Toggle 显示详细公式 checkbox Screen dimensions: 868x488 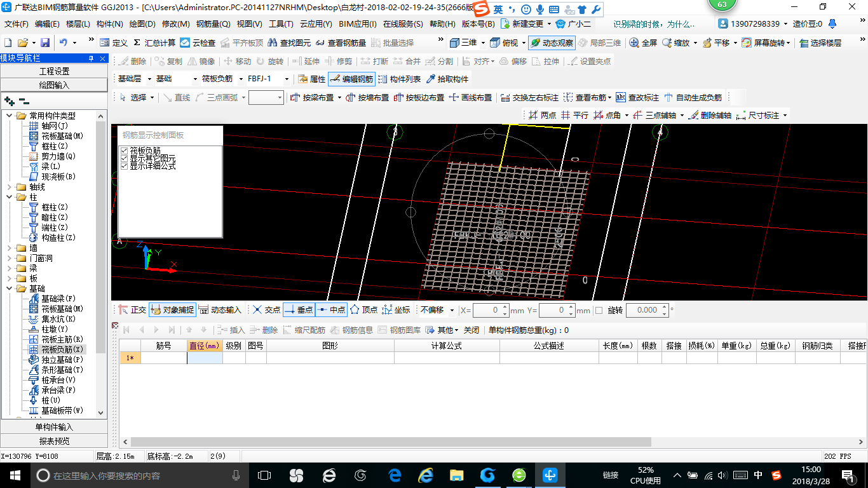(125, 166)
